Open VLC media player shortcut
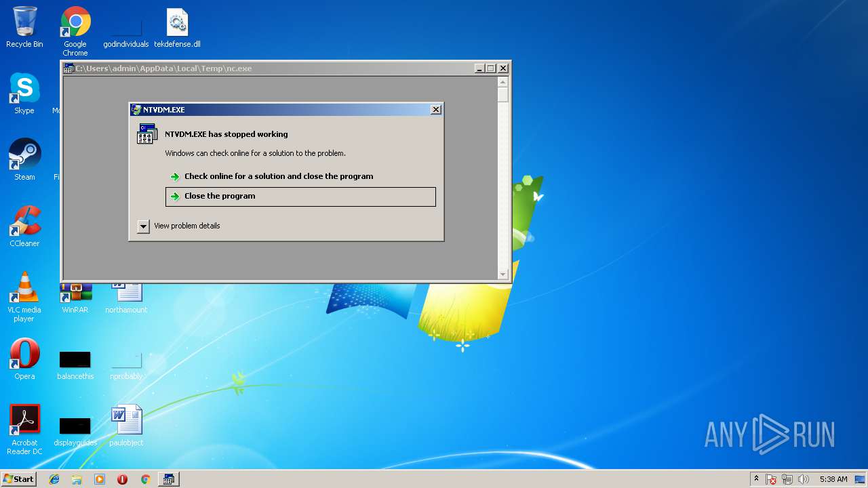 (24, 297)
